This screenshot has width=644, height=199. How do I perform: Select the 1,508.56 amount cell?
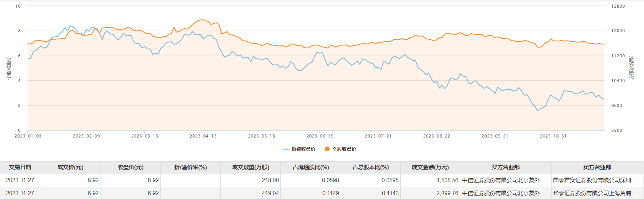click(430, 180)
